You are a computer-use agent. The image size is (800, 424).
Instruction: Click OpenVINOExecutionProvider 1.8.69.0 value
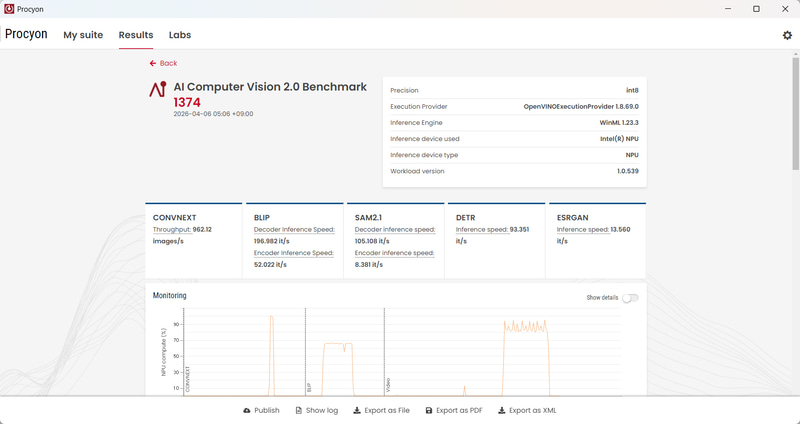581,107
